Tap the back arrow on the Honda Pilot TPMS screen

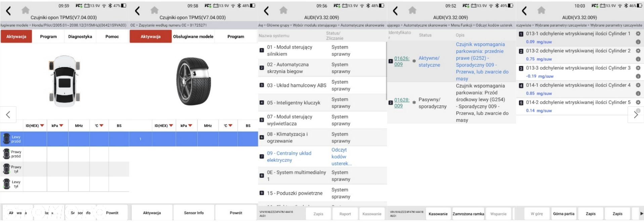tap(8, 11)
